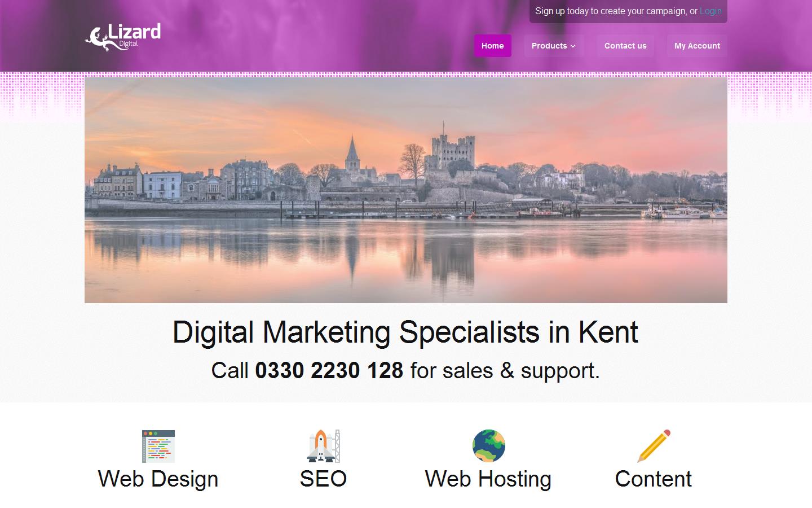Click the Web Hosting globe icon
Screen dimensions: 812x508
click(488, 446)
